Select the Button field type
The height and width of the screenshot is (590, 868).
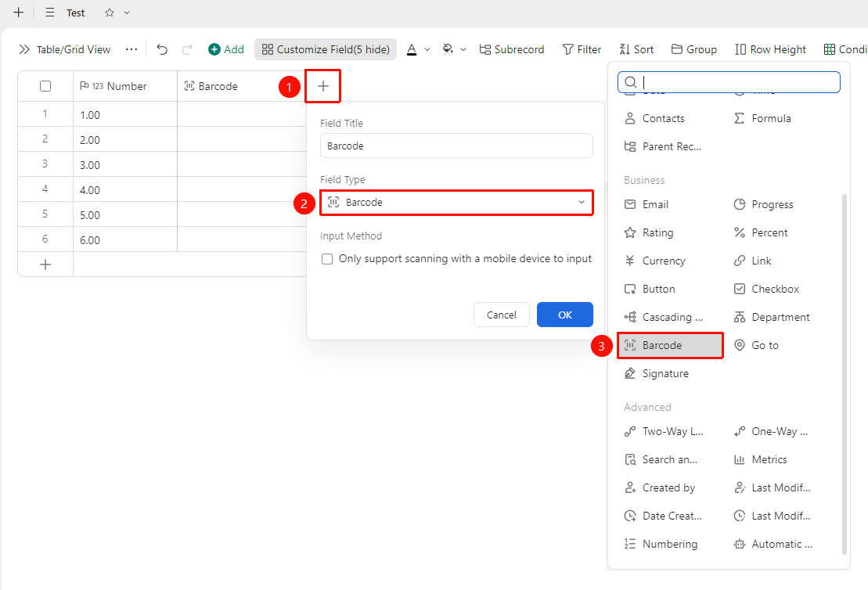click(650, 289)
